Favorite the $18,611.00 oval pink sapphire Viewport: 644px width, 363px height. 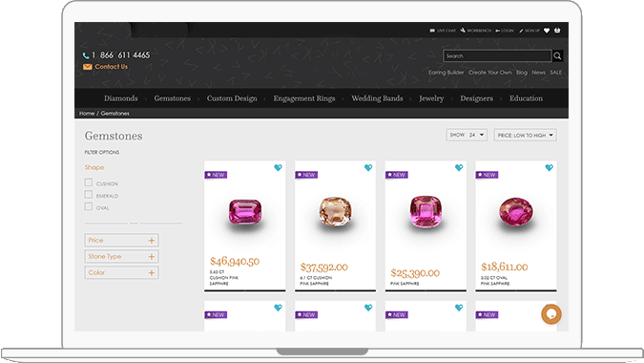point(550,168)
